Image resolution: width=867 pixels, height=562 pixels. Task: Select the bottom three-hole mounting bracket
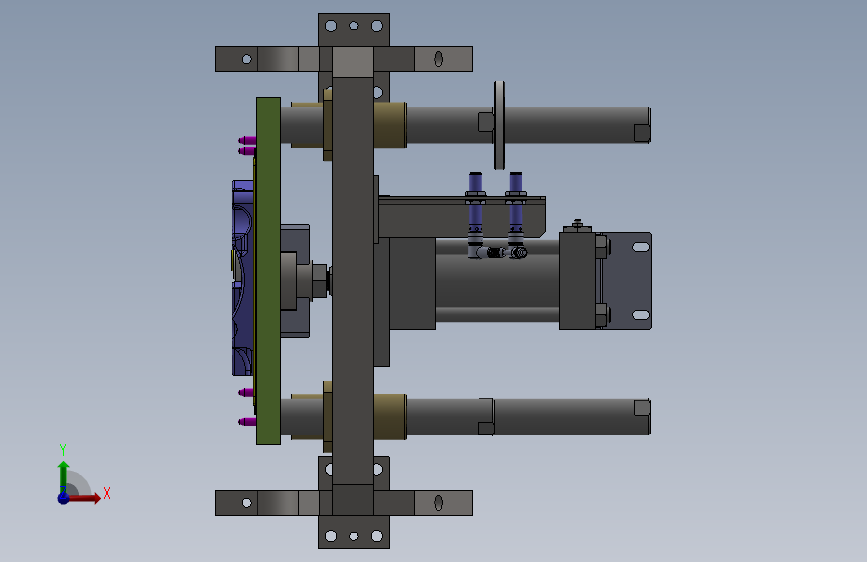(x=354, y=532)
